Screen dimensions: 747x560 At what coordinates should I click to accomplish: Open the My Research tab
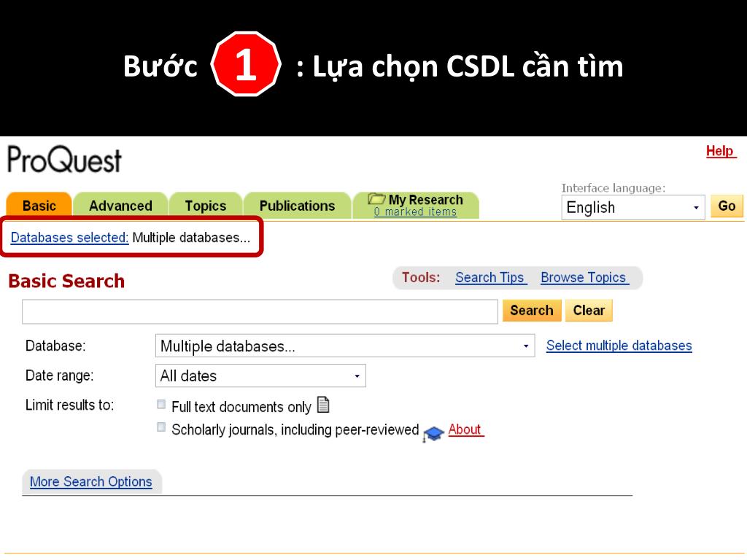pyautogui.click(x=415, y=205)
